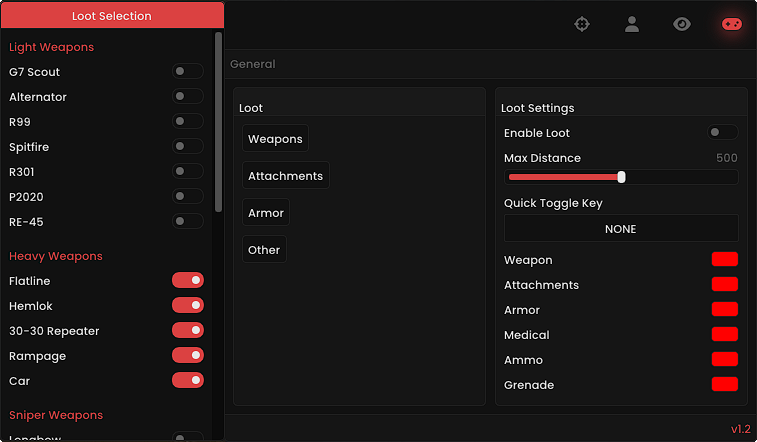Open the eye visuals icon
Viewport: 757px width, 442px height.
(682, 24)
